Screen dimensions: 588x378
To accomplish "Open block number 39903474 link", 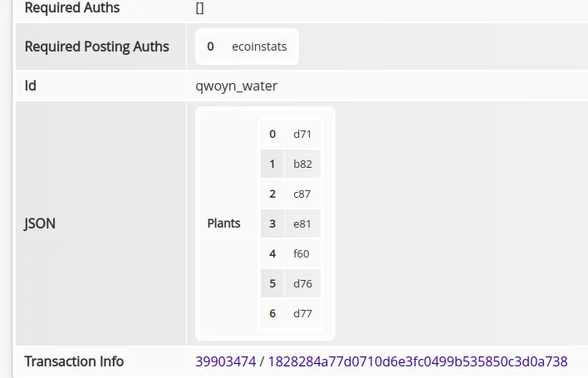I will pos(225,361).
